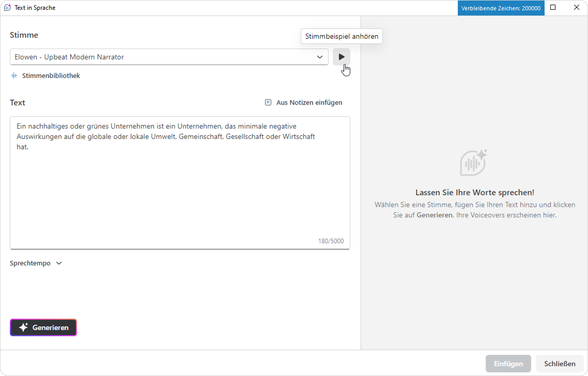Click the sparkle icon on Generieren
The height and width of the screenshot is (376, 588).
pos(24,327)
